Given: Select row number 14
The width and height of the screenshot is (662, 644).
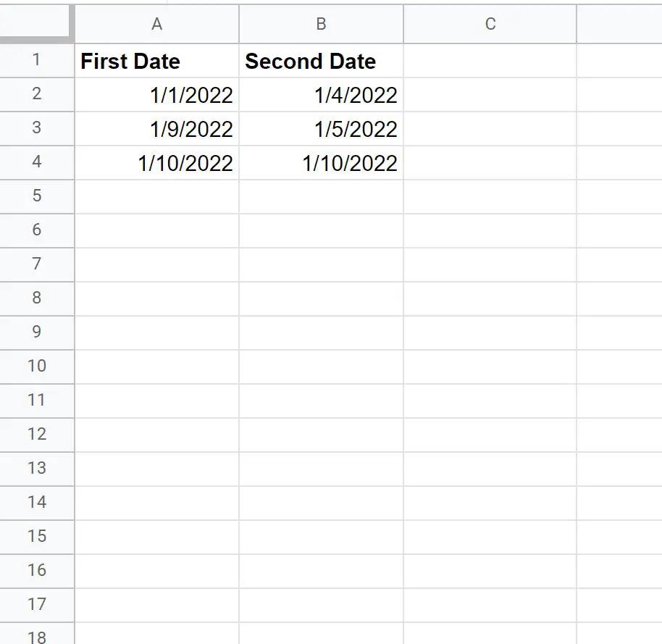Looking at the screenshot, I should [36, 503].
